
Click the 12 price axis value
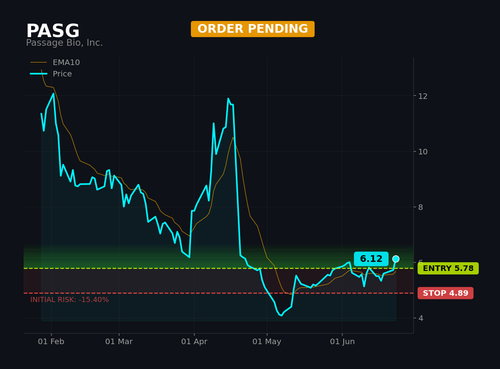tap(423, 96)
